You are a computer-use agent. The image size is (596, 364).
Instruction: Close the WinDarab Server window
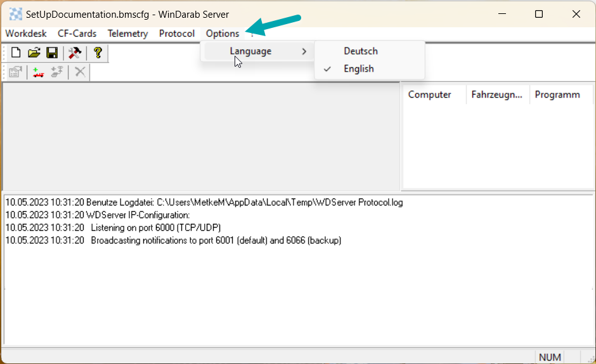576,14
